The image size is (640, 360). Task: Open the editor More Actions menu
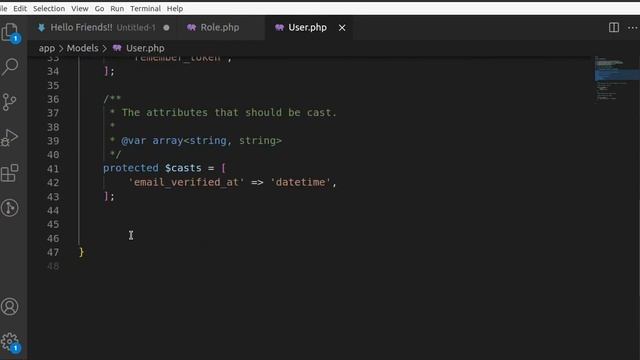pos(633,27)
